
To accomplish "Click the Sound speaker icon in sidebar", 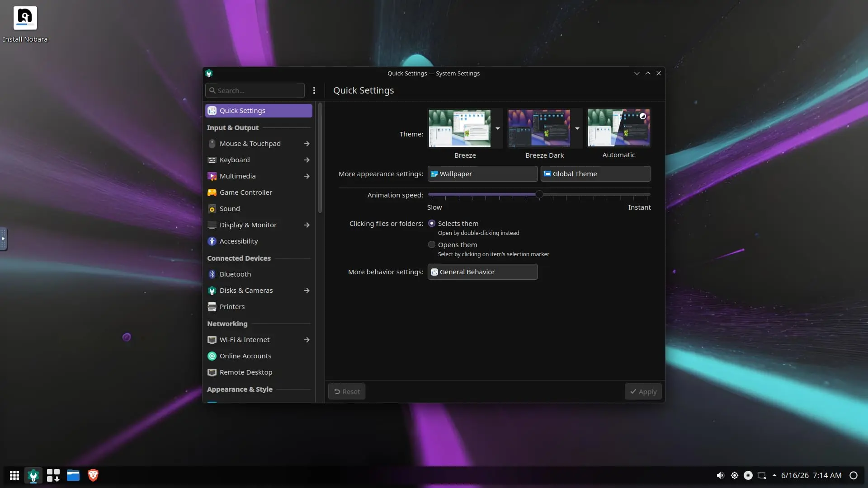I will [212, 209].
